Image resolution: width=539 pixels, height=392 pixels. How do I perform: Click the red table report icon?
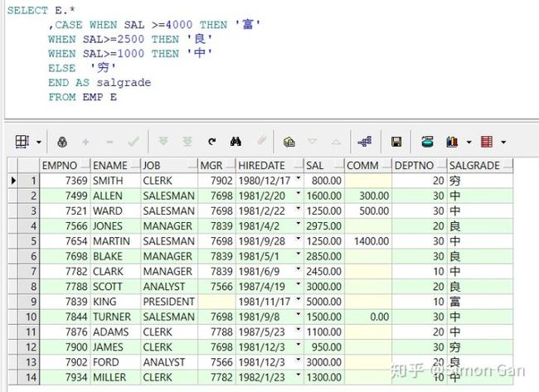(487, 142)
